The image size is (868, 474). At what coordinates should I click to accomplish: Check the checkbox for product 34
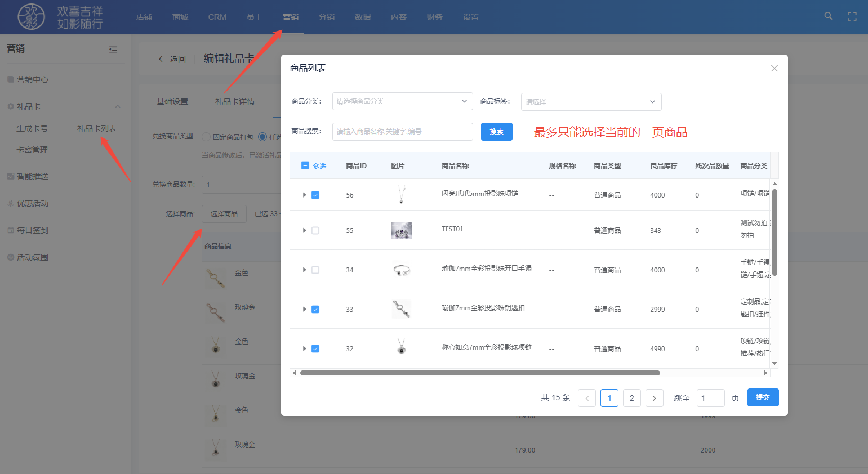tap(315, 270)
